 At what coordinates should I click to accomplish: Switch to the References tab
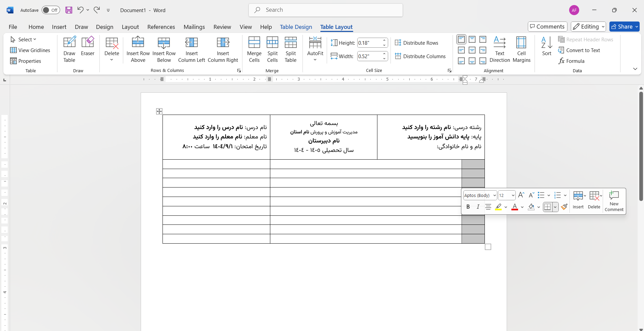[161, 27]
